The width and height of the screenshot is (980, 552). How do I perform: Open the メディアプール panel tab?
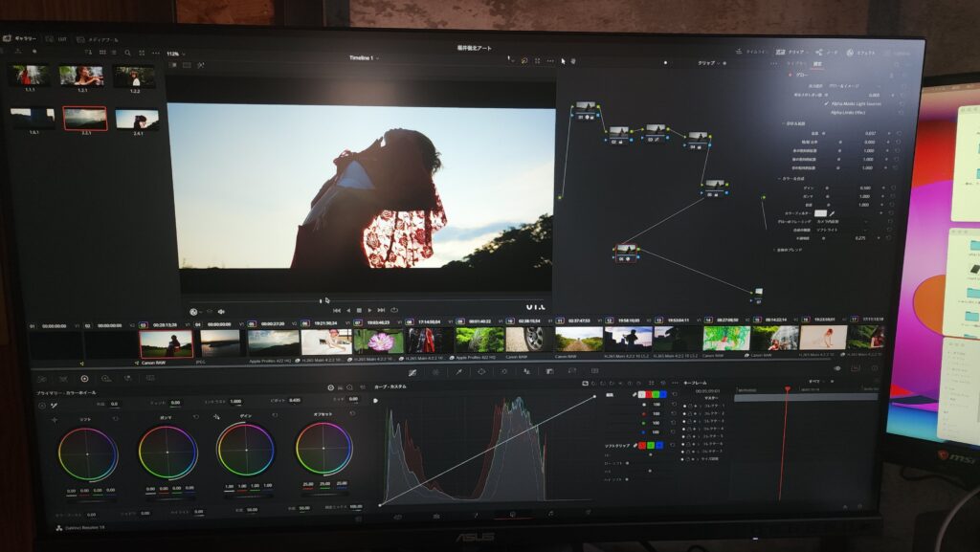(98, 39)
